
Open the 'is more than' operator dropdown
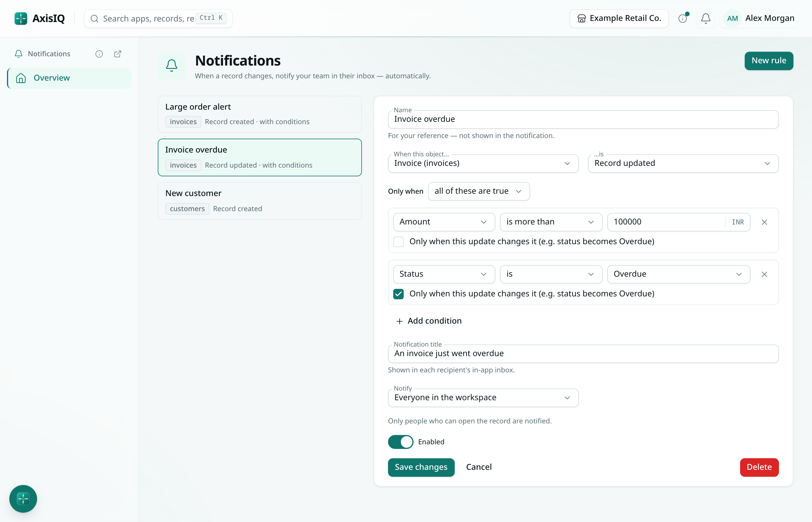pos(551,222)
